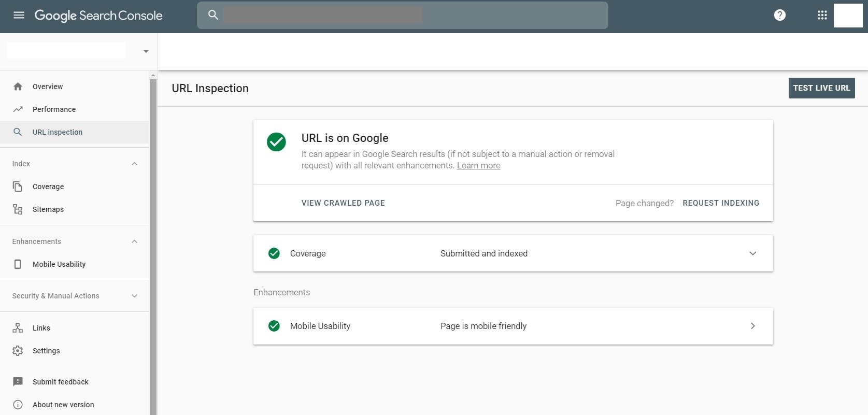Viewport: 868px width, 415px height.
Task: Open Mobile Usability details arrow
Action: 753,326
